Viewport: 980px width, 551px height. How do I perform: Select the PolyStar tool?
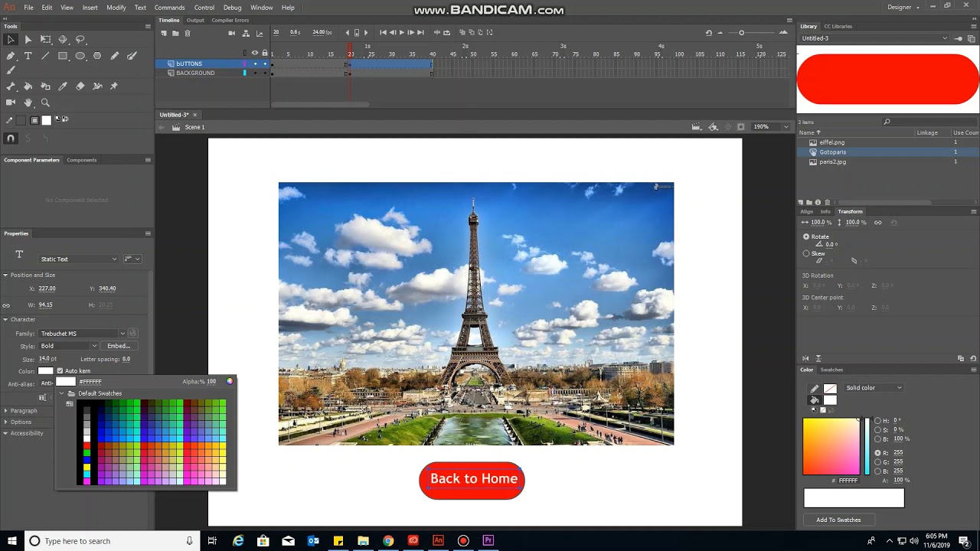point(97,56)
